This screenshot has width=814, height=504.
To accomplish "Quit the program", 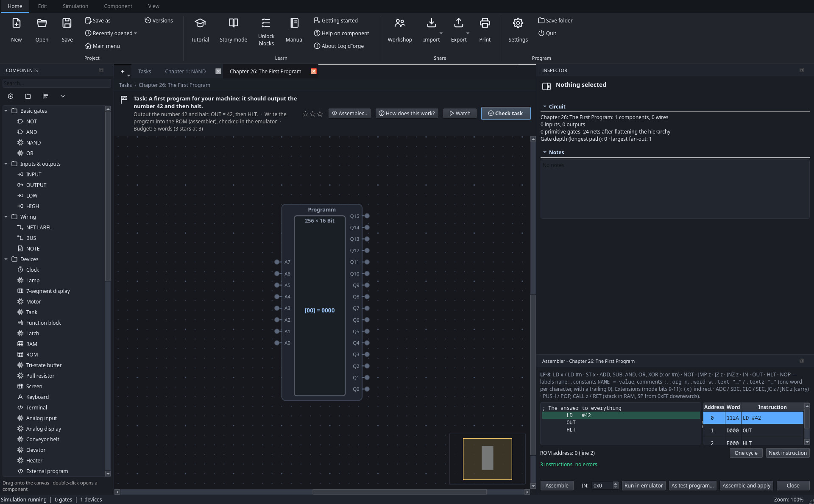I will click(547, 33).
